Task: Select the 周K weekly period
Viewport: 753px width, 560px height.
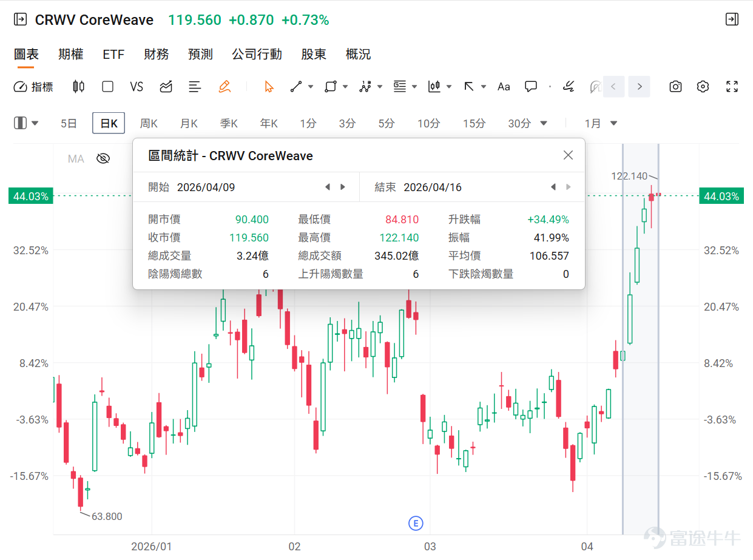Action: pos(149,123)
